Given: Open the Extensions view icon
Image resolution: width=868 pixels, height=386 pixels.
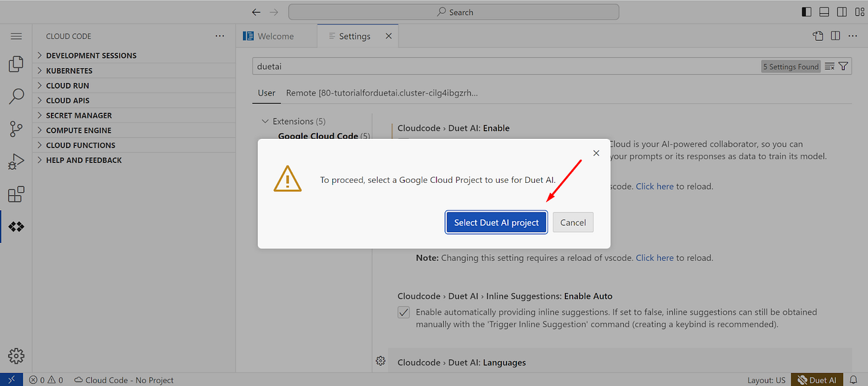Looking at the screenshot, I should (16, 194).
